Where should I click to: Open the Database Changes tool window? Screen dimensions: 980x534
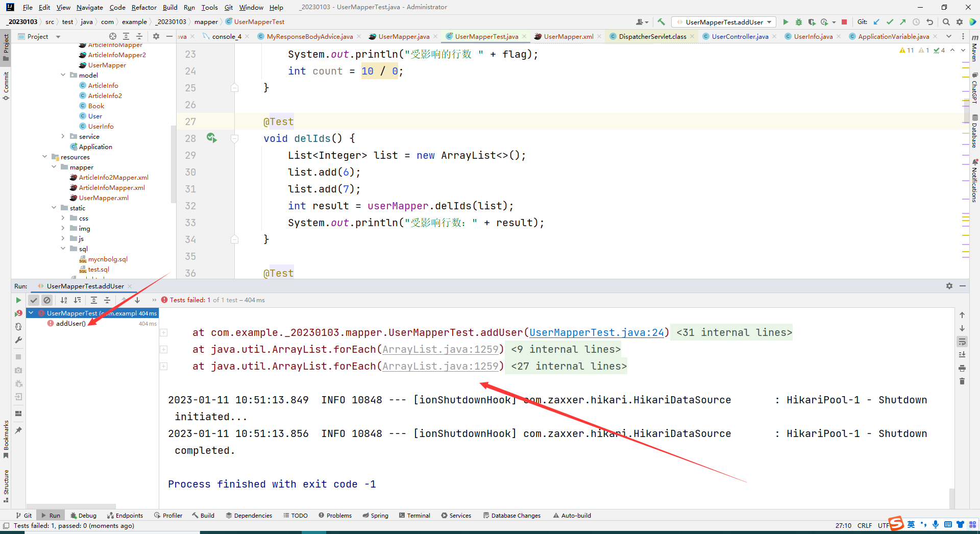[511, 516]
